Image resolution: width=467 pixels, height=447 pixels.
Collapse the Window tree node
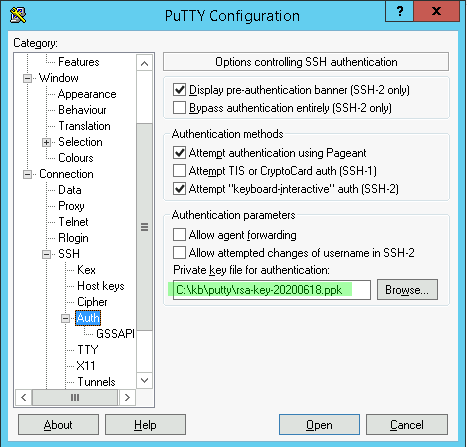click(27, 79)
